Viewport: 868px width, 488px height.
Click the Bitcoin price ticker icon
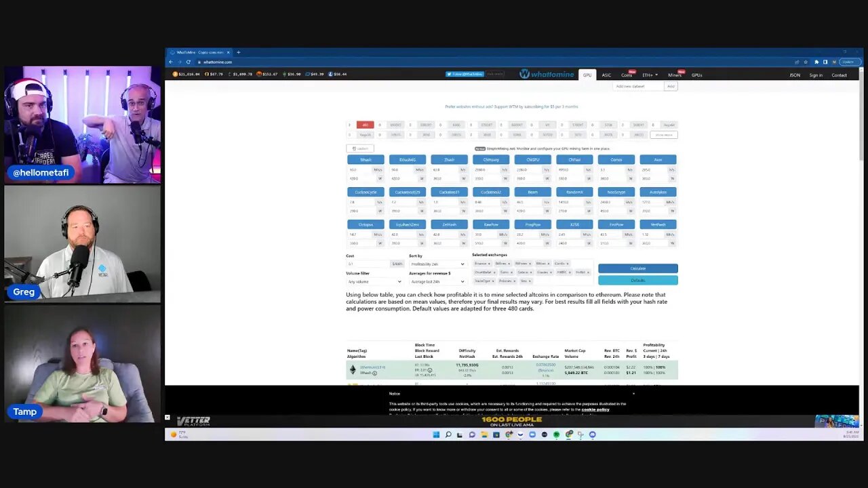pyautogui.click(x=175, y=74)
